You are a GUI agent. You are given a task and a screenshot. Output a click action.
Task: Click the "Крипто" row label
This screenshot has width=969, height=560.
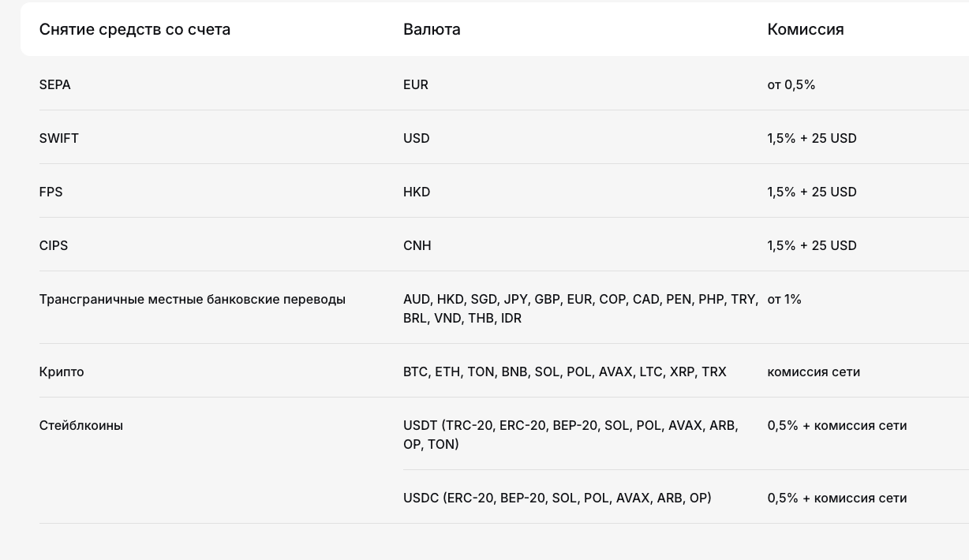62,371
